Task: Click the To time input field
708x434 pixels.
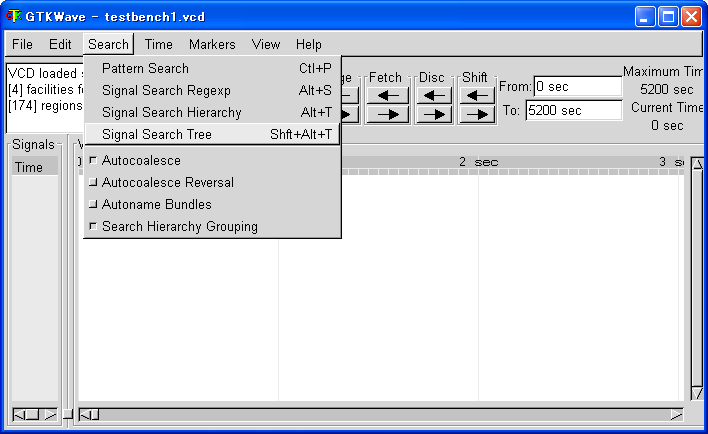Action: (574, 110)
